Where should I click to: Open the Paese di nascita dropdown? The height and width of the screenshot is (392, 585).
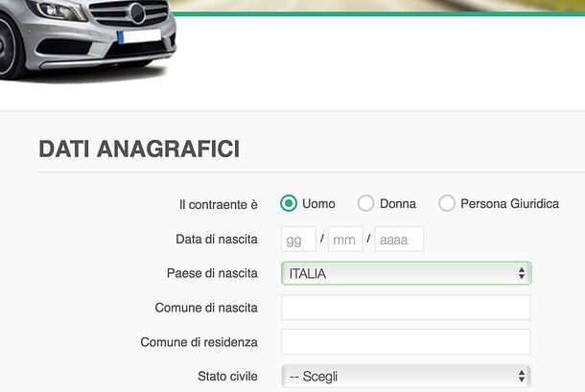click(407, 273)
